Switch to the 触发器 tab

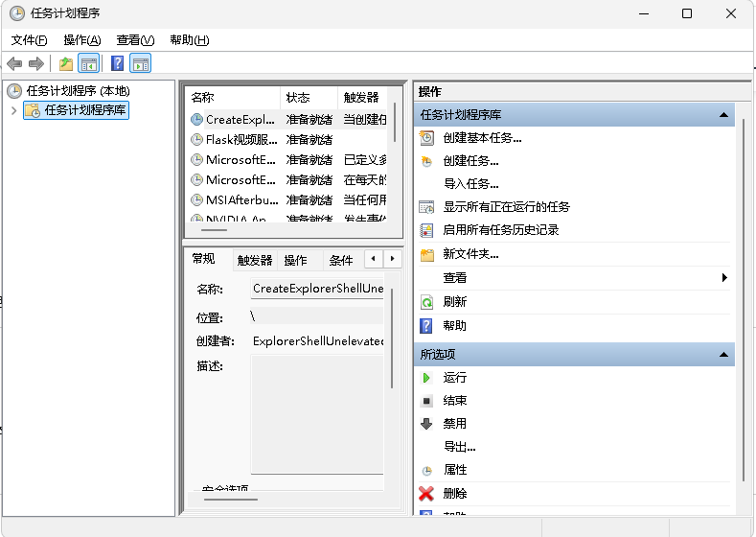tap(255, 260)
